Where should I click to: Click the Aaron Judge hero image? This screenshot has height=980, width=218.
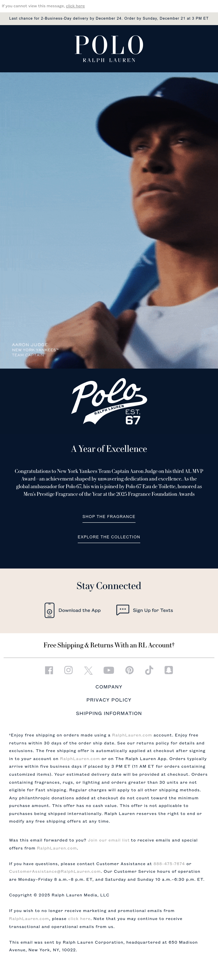coord(109,220)
